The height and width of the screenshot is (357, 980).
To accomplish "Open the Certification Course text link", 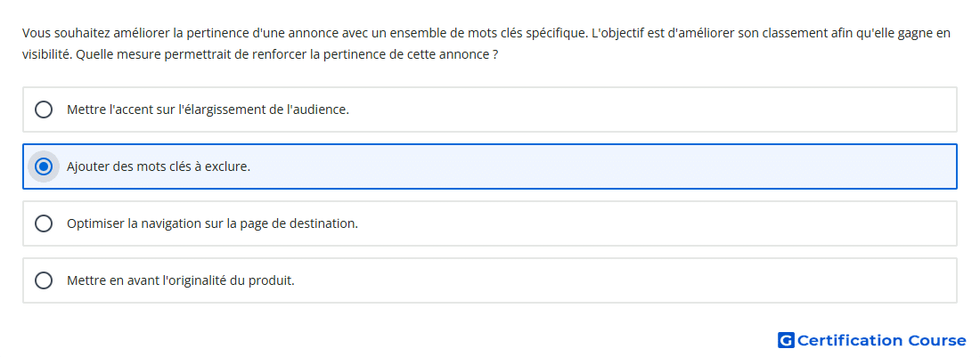I will pos(882,340).
